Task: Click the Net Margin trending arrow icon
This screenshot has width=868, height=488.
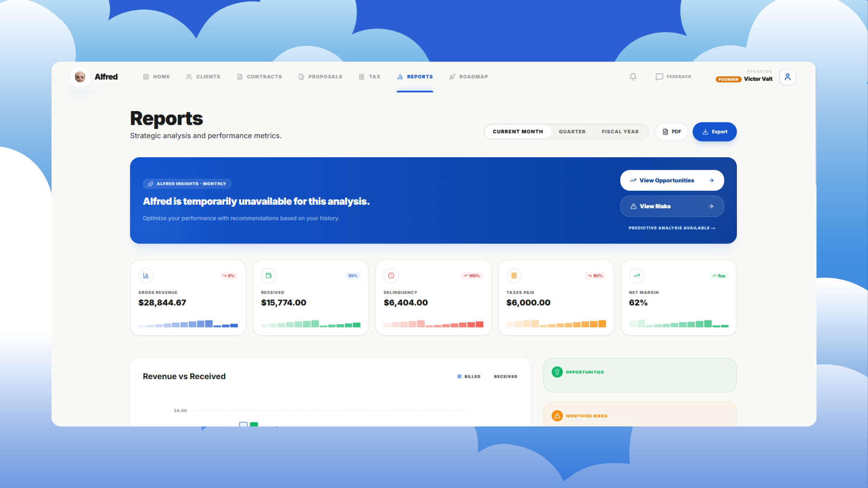Action: click(637, 276)
